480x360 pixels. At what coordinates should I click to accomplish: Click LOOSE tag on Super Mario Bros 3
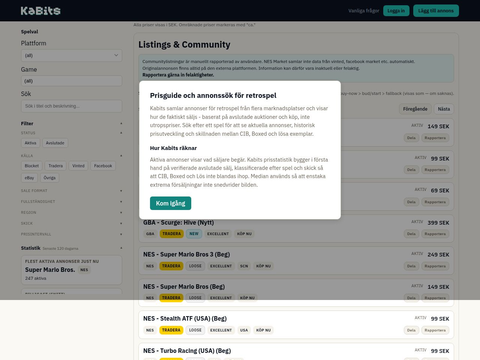coord(195,266)
